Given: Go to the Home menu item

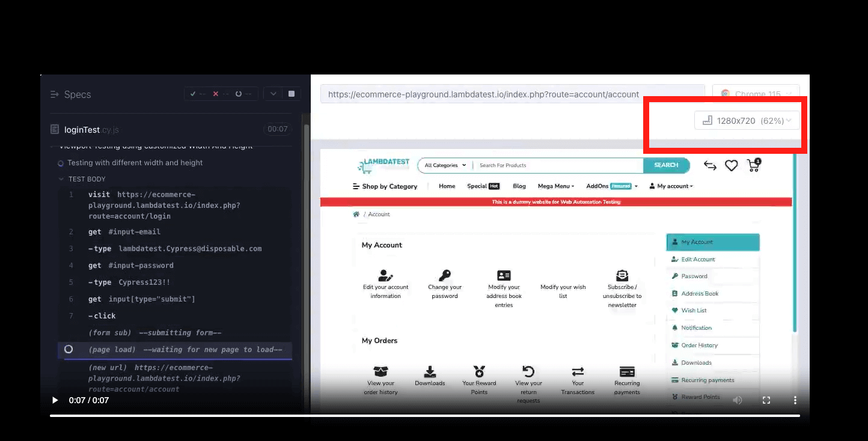Looking at the screenshot, I should point(447,186).
